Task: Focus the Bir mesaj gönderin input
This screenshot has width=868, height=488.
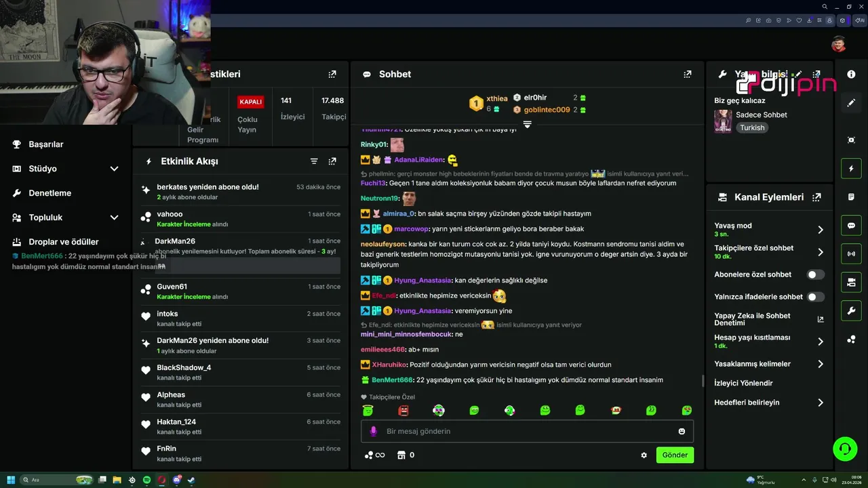Action: [526, 431]
